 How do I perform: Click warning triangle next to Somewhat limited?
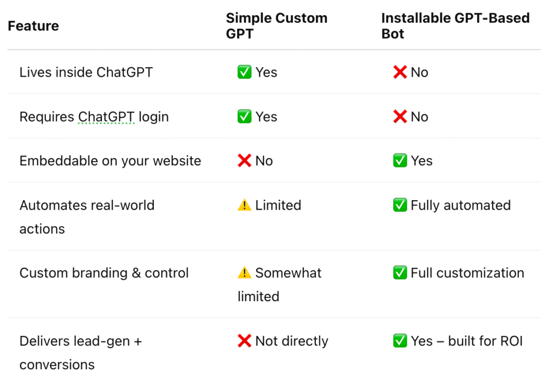pyautogui.click(x=244, y=273)
